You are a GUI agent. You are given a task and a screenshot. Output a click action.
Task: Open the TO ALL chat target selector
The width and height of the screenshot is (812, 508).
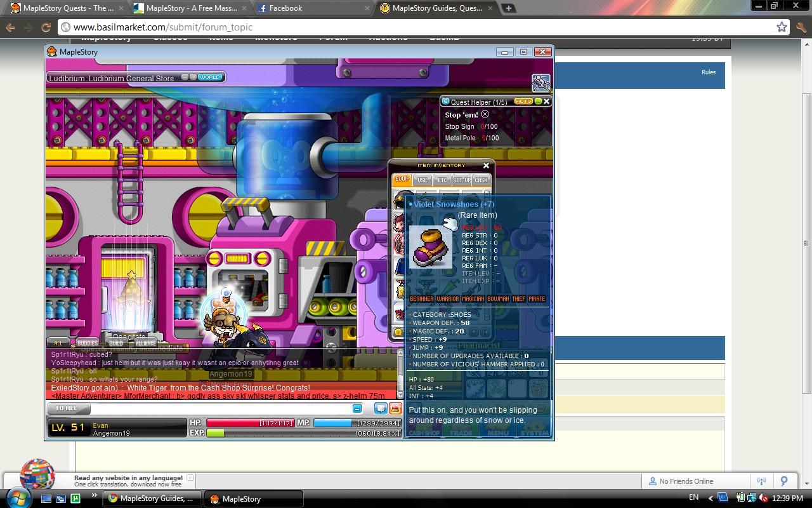69,408
